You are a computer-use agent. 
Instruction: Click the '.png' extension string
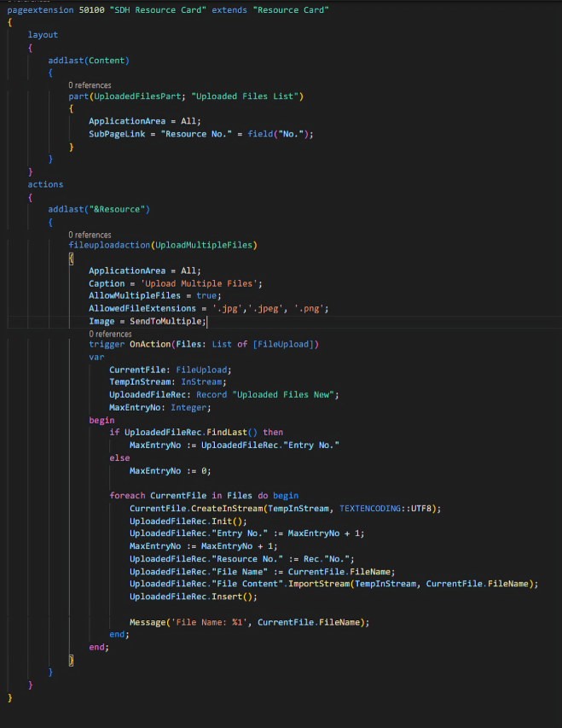[309, 309]
